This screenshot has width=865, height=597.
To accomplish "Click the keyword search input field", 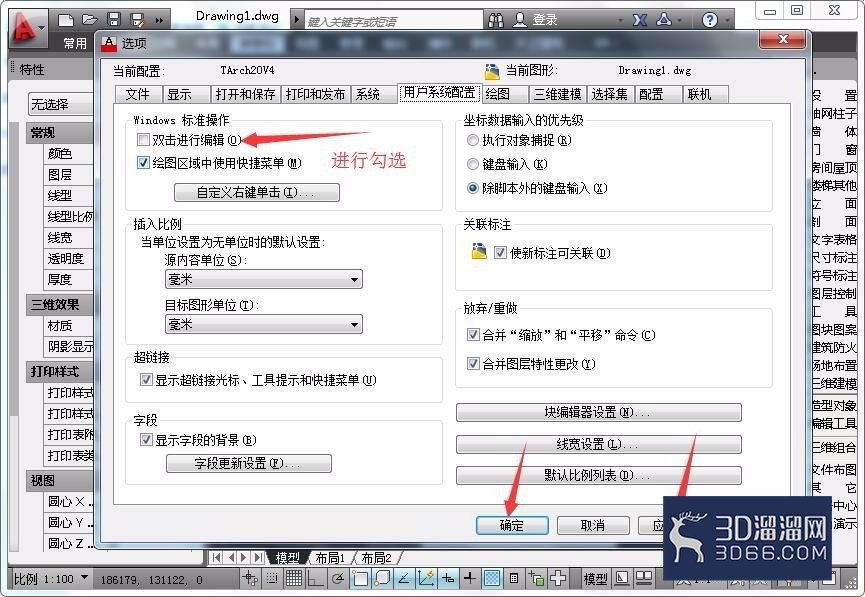I will click(x=393, y=21).
